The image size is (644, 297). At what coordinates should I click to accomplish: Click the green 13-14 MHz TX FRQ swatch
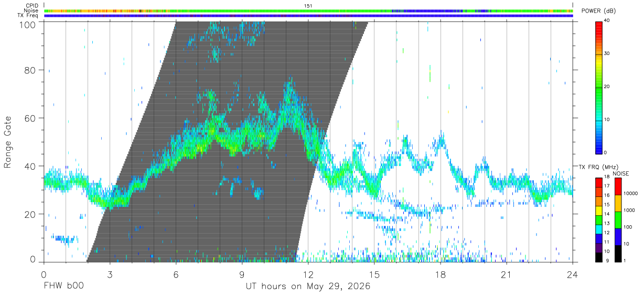[x=599, y=220]
